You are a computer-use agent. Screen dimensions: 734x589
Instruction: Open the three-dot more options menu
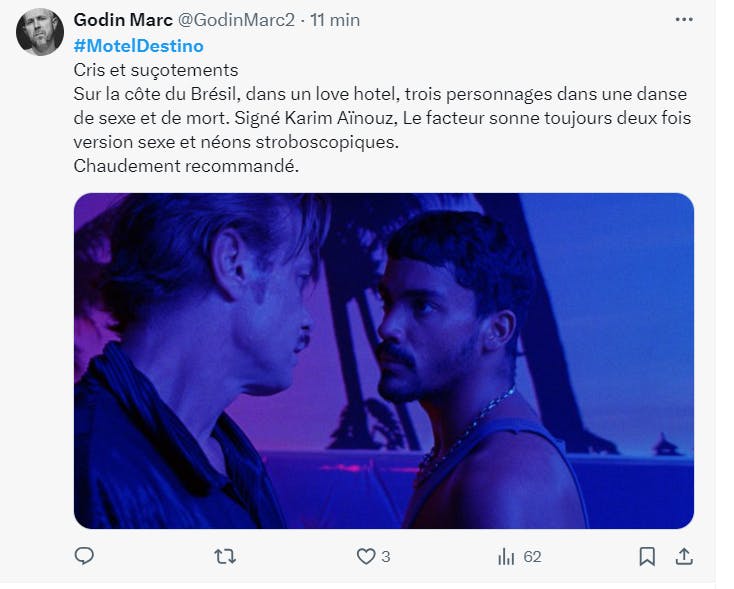(684, 20)
